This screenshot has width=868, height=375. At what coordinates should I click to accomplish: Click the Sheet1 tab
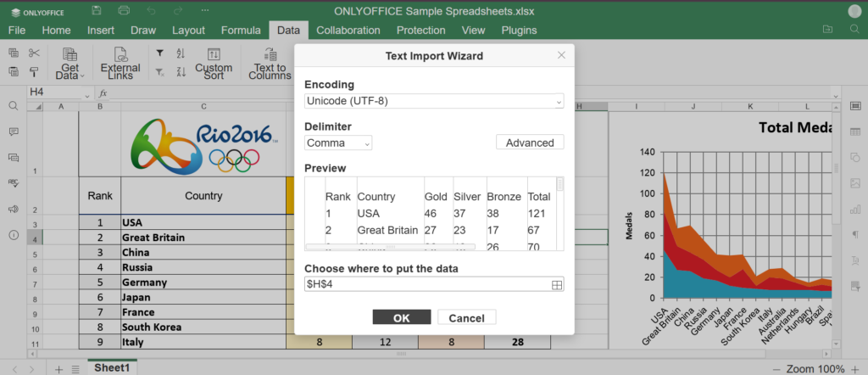coord(111,368)
